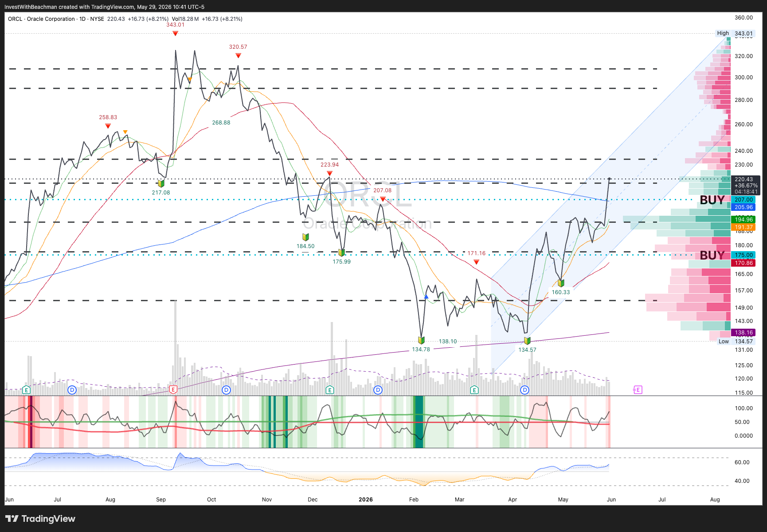
Task: Click the Sep label on time axis
Action: point(161,500)
